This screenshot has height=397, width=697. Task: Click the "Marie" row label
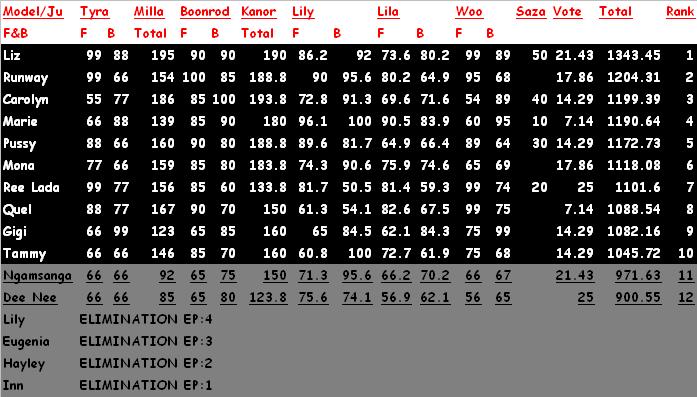[x=20, y=121]
